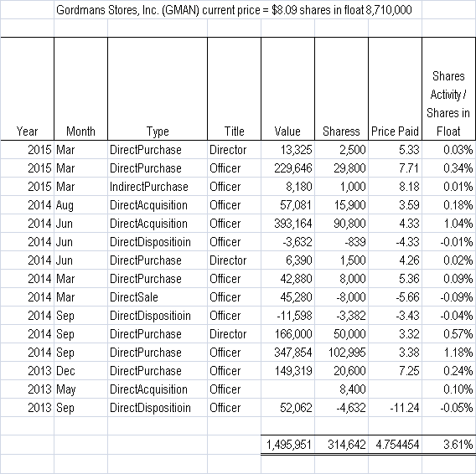The image size is (476, 474).
Task: Select the total value cell 1,495,951
Action: [287, 445]
